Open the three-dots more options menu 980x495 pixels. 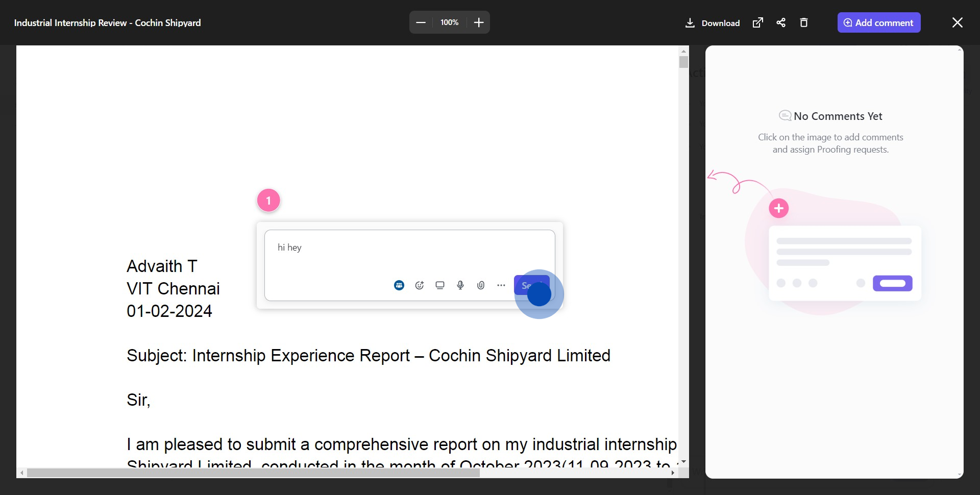(x=501, y=285)
